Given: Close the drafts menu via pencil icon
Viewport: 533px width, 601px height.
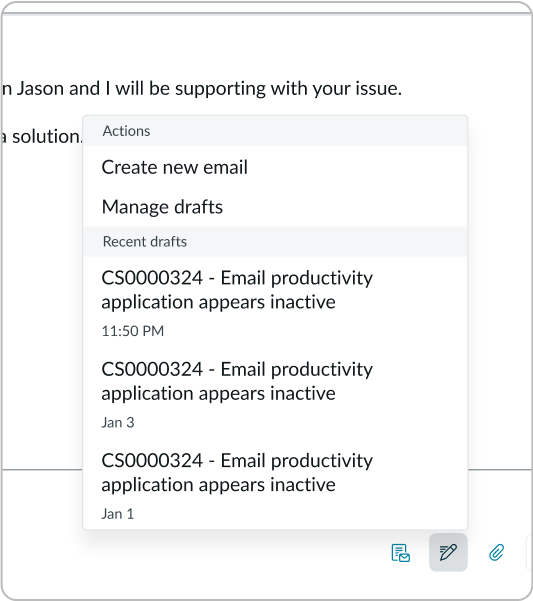Looking at the screenshot, I should [448, 552].
